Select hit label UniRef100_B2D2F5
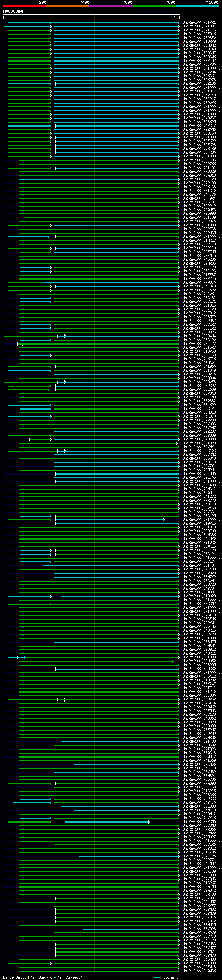222x980 pixels. click(x=199, y=375)
